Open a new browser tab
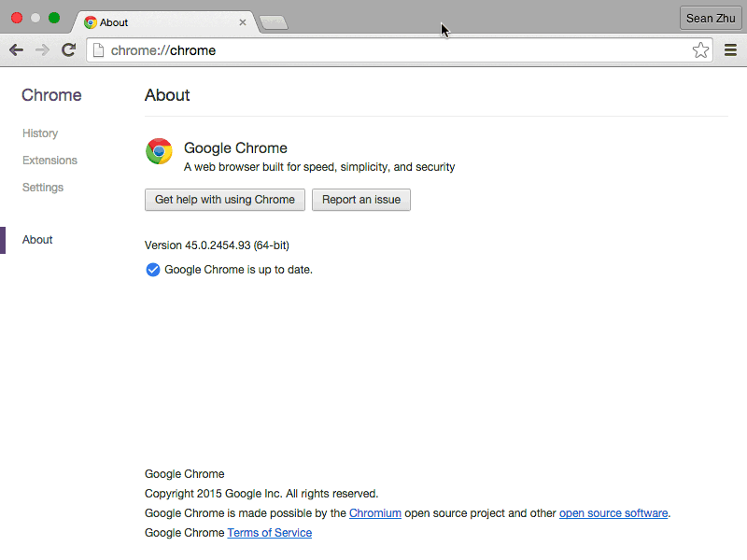Viewport: 747px width, 560px height. coord(273,21)
